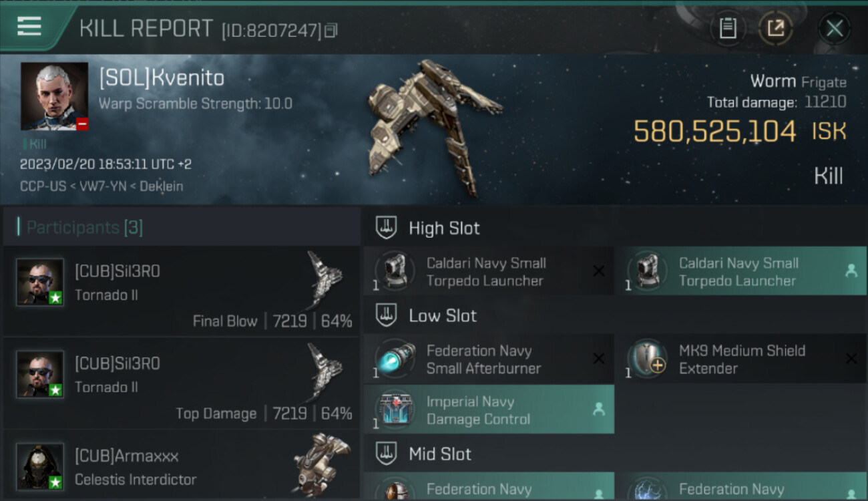The width and height of the screenshot is (868, 501).
Task: Select the destroyed Caldari Navy Small Torpedo Launcher
Action: point(488,271)
